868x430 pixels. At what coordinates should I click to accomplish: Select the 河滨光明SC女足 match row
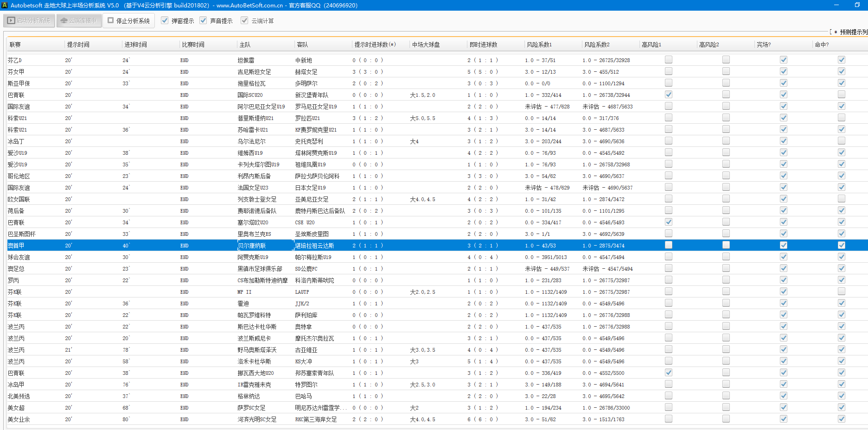point(257,419)
